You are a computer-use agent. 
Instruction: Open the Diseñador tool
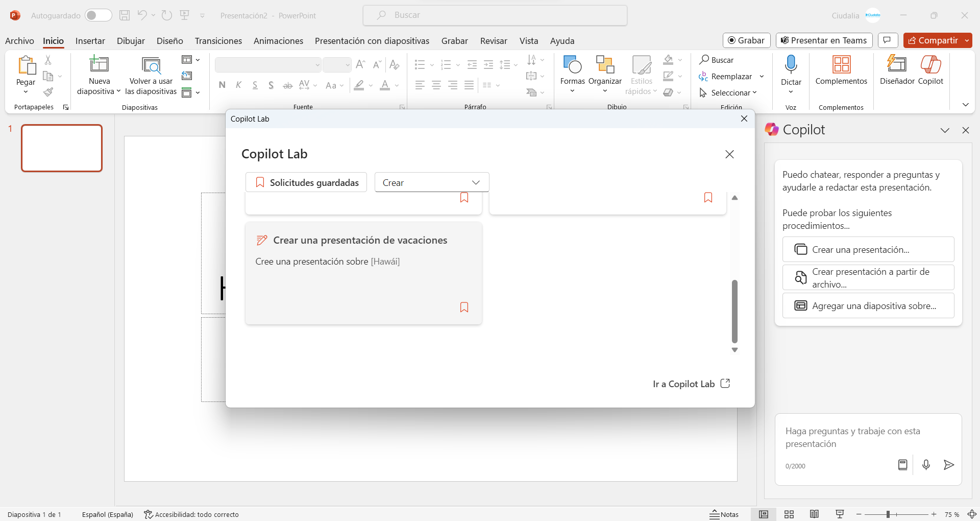[897, 70]
